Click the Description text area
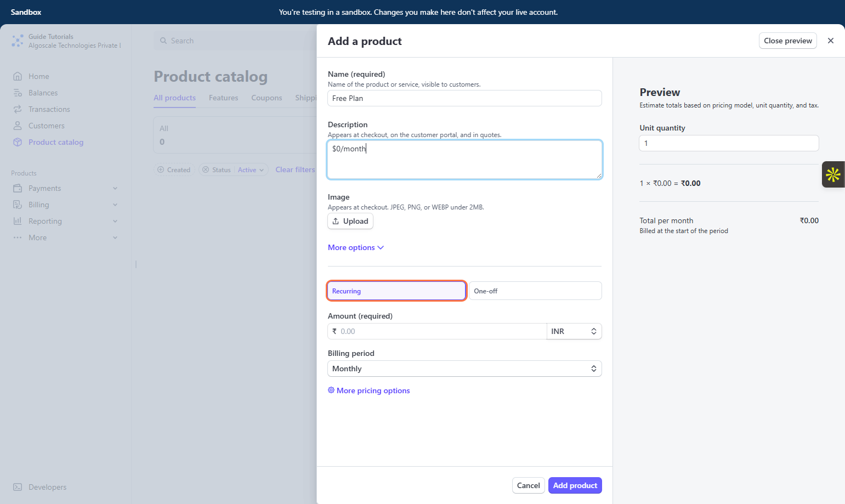The width and height of the screenshot is (845, 504). coord(464,160)
